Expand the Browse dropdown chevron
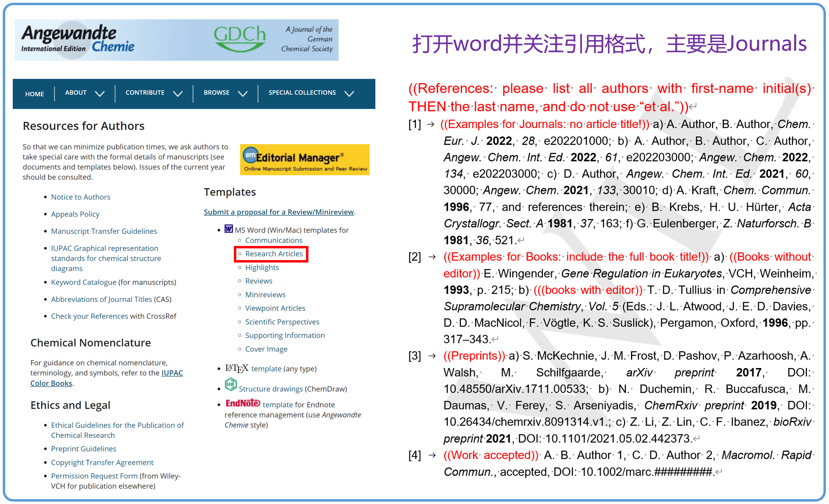Viewport: 829px width, 504px height. coord(243,93)
